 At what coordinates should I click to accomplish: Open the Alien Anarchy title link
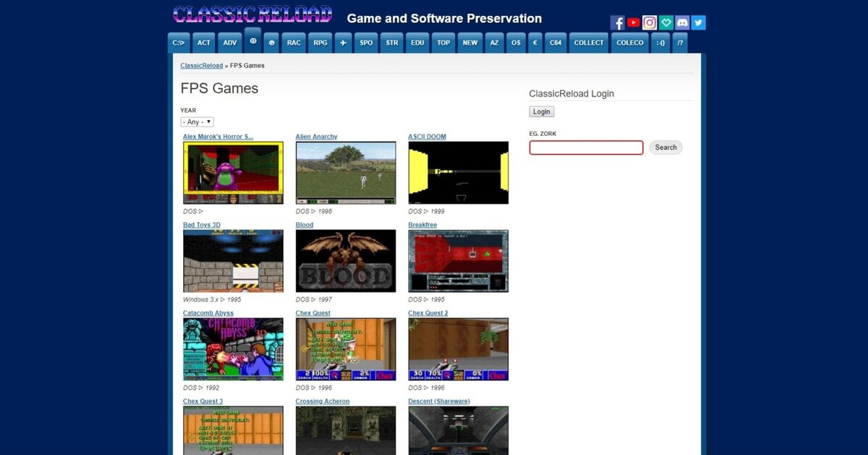coord(316,137)
